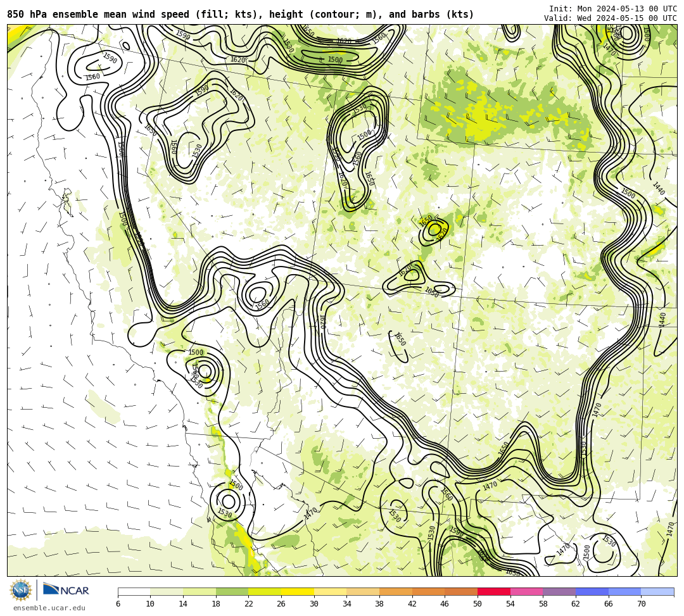Pick the red 50–54 kts colorbar segment

[x=494, y=591]
